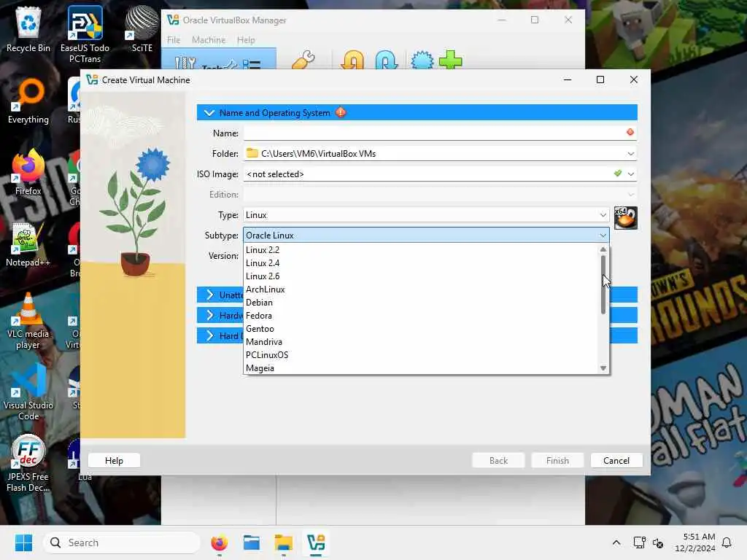Open EaseUS Todo PCTrans desktop shortcut
This screenshot has height=560, width=747.
point(85,34)
